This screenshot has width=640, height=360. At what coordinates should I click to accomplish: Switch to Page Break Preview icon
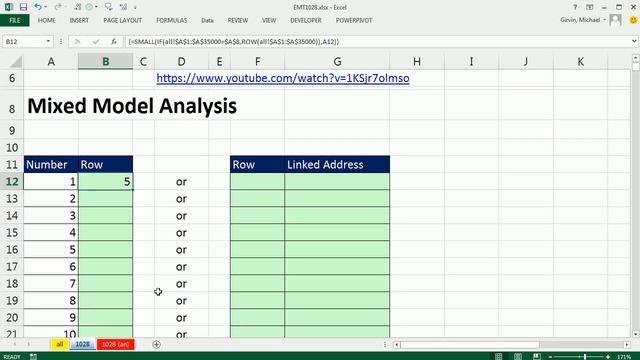point(537,356)
